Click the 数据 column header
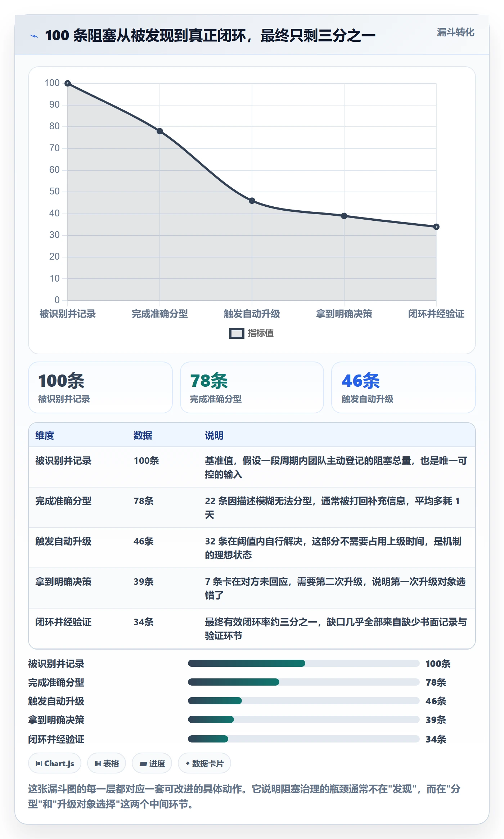 (143, 435)
